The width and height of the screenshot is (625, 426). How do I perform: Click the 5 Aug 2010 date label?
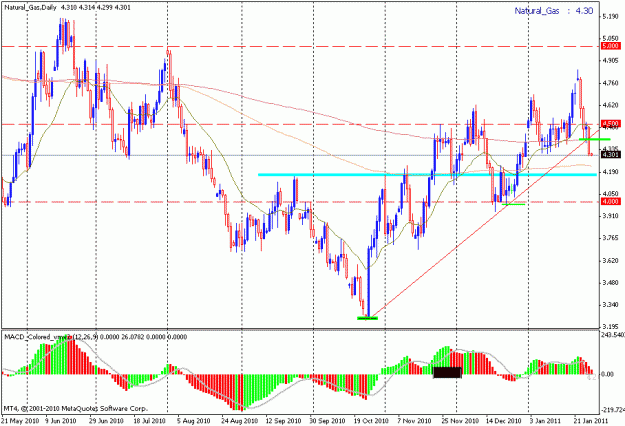tap(193, 421)
